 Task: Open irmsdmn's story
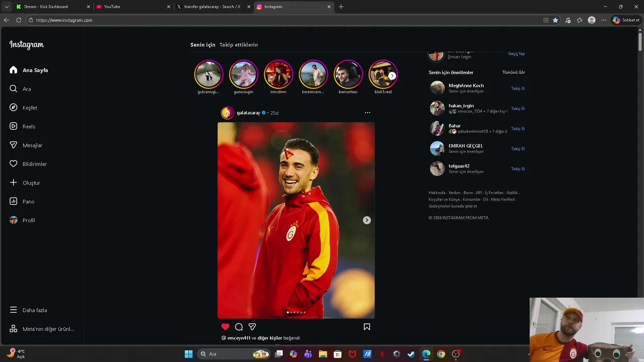[x=278, y=74]
